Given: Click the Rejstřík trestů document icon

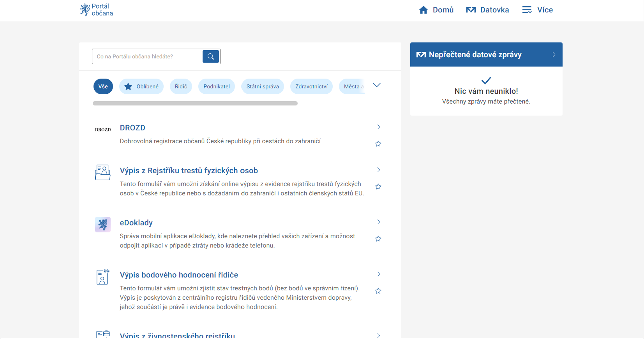Looking at the screenshot, I should click(x=103, y=172).
